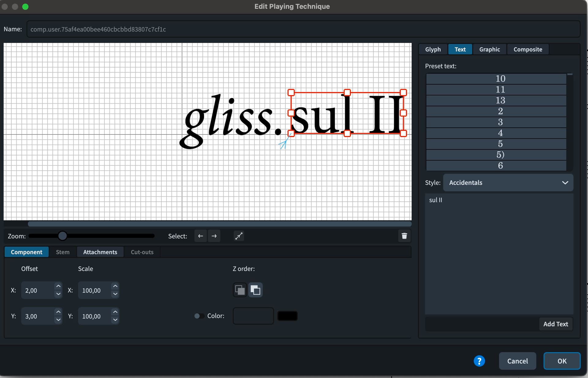Image resolution: width=588 pixels, height=378 pixels.
Task: Delete selected component with trash icon
Action: tap(404, 236)
